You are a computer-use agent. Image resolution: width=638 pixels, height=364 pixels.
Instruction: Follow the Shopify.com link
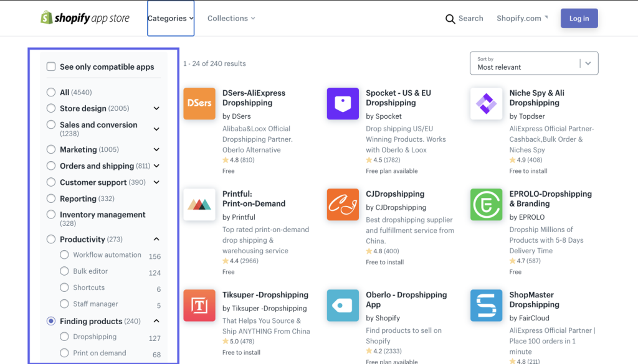tap(521, 19)
